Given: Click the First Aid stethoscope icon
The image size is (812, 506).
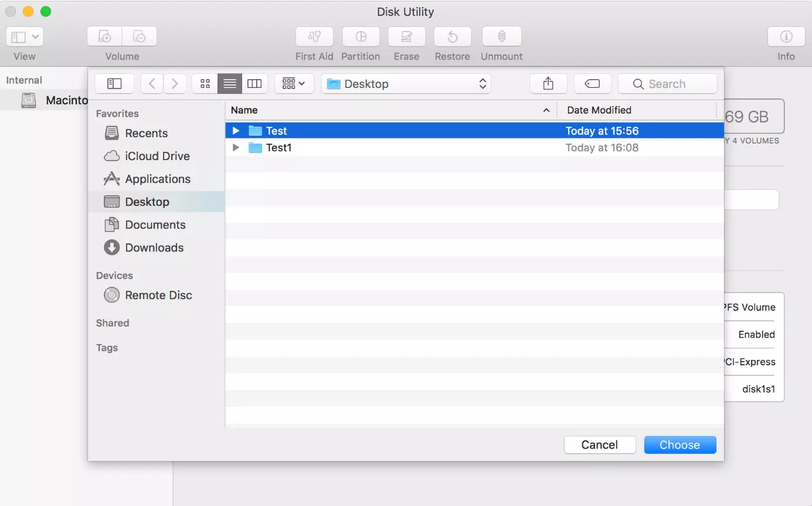Looking at the screenshot, I should [x=314, y=37].
